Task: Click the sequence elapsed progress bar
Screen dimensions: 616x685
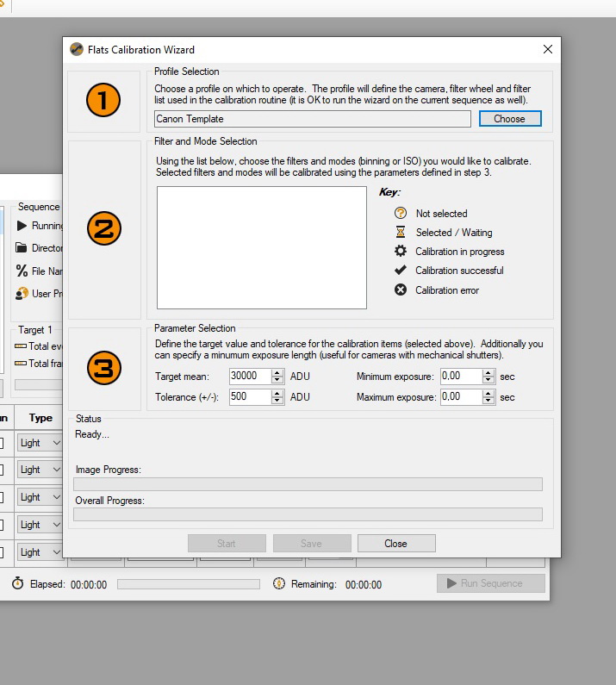Action: 189,584
